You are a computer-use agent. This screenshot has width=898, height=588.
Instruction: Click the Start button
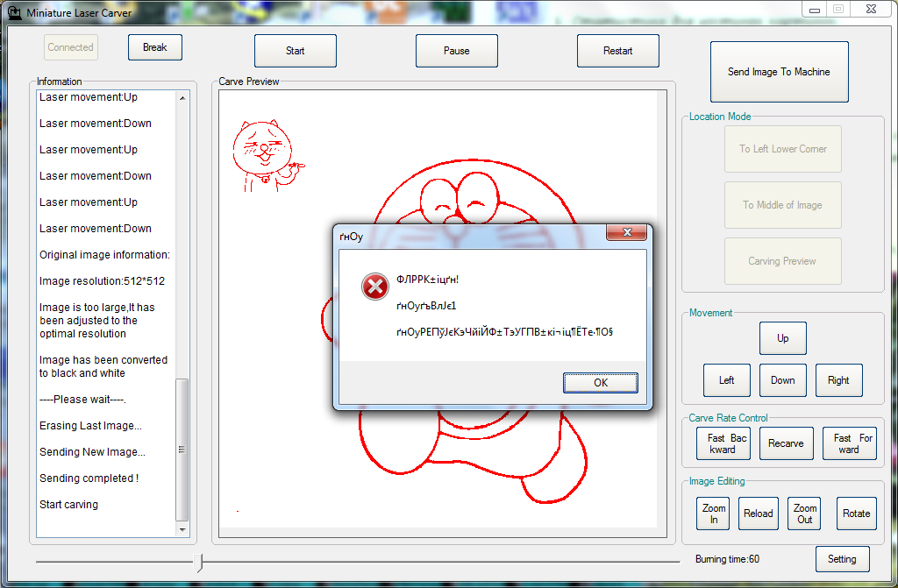(295, 50)
